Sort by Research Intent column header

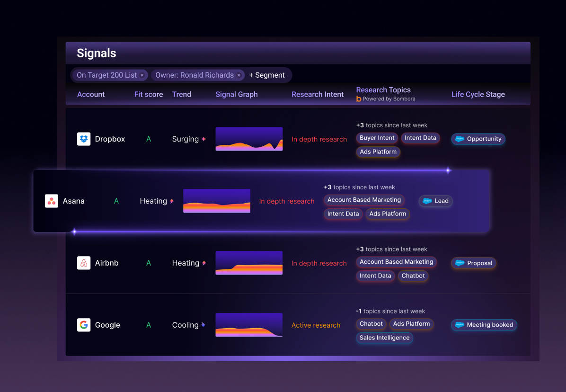tap(318, 95)
